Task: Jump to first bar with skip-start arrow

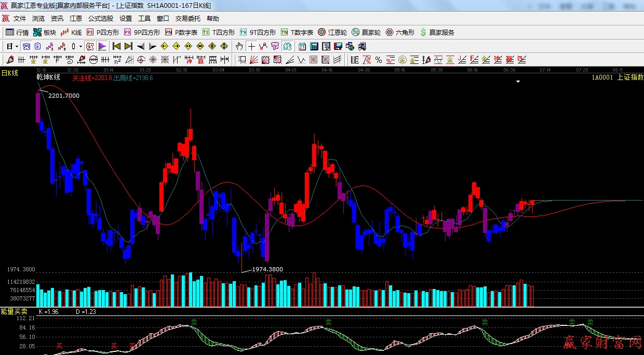Action: [117, 46]
